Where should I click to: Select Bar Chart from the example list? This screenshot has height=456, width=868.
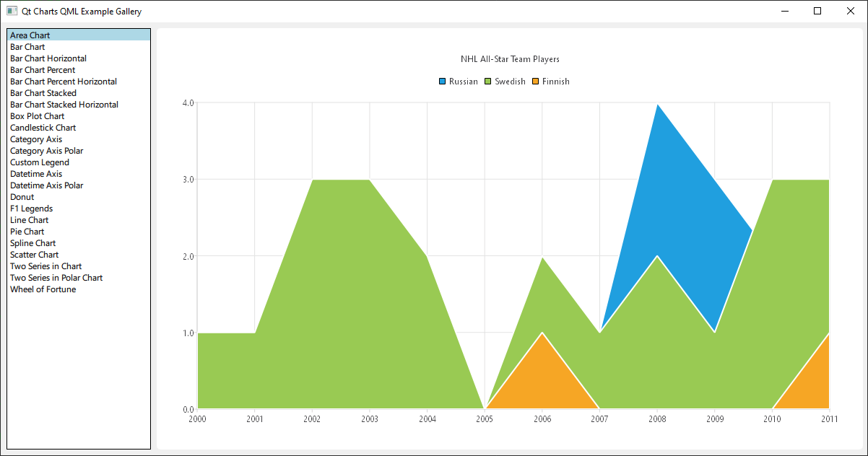27,46
